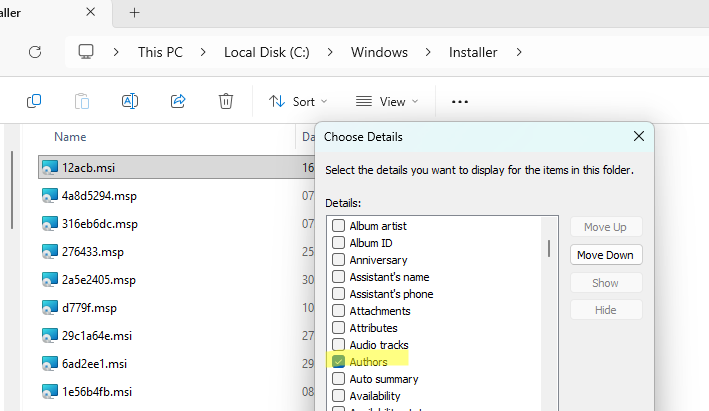Image resolution: width=709 pixels, height=411 pixels.
Task: Expand chevron after the PC icon
Action: pos(116,52)
